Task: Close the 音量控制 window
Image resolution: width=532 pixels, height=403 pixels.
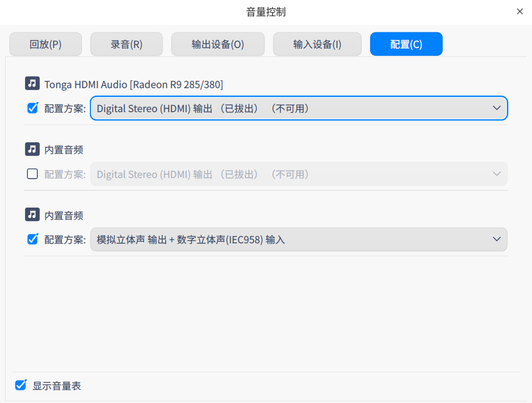Action: tap(519, 11)
